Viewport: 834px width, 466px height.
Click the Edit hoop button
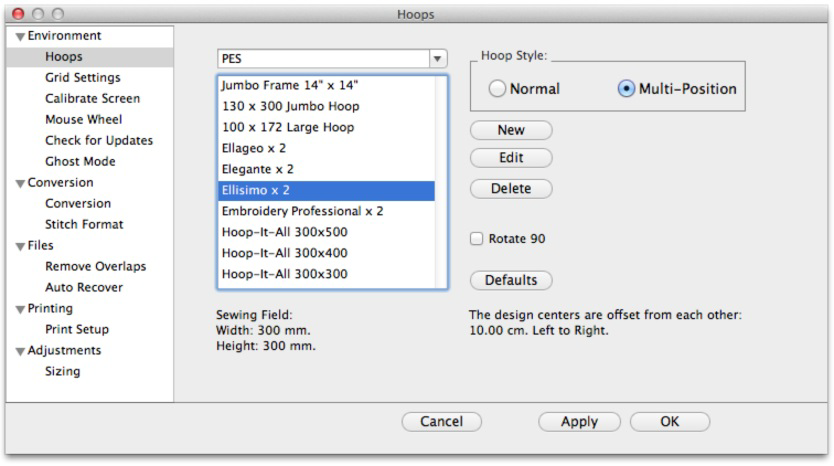coord(511,157)
